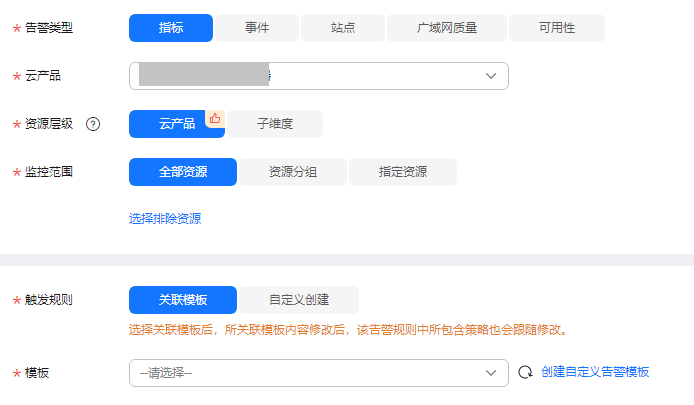Choose 关联模板 trigger rule option

(x=183, y=300)
